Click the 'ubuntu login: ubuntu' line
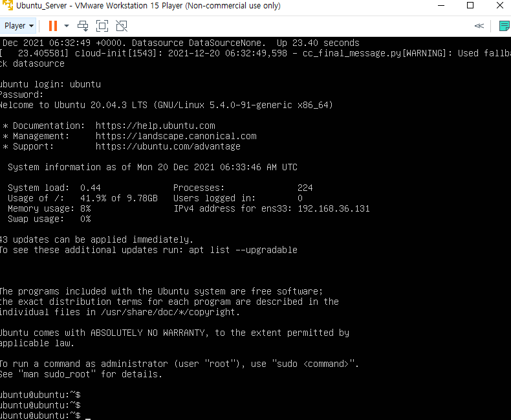 (50, 84)
